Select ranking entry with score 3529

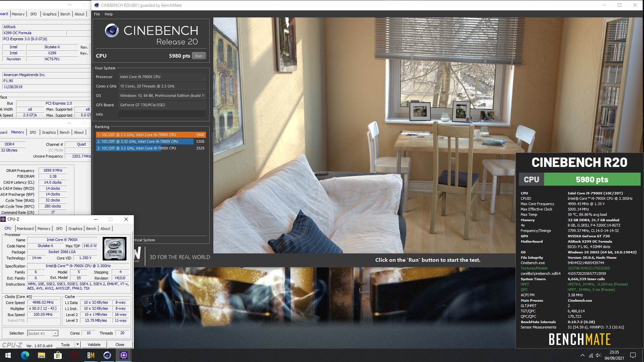tap(151, 148)
